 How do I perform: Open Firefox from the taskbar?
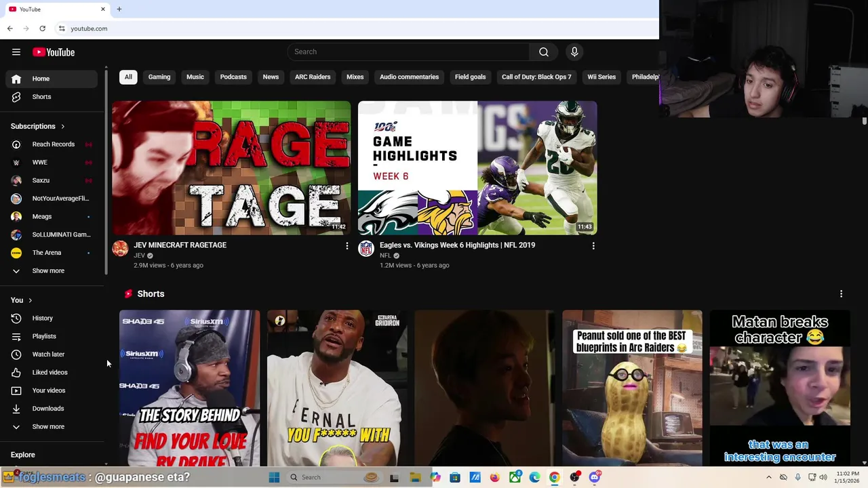(494, 477)
